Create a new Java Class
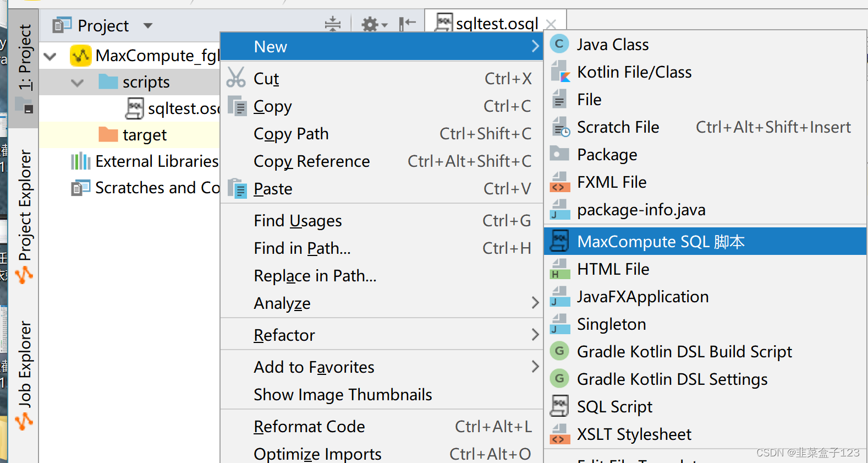Viewport: 868px width, 463px height. pos(705,44)
